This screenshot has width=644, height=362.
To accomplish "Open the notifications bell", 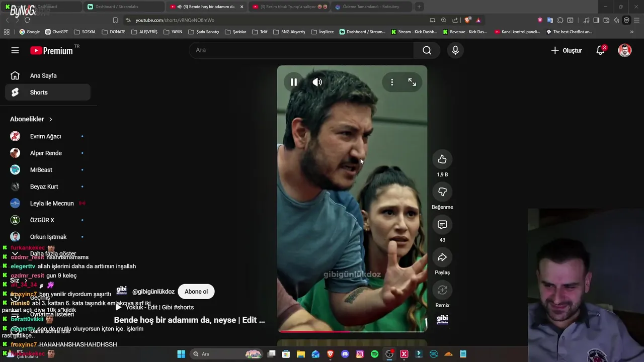I will [600, 50].
